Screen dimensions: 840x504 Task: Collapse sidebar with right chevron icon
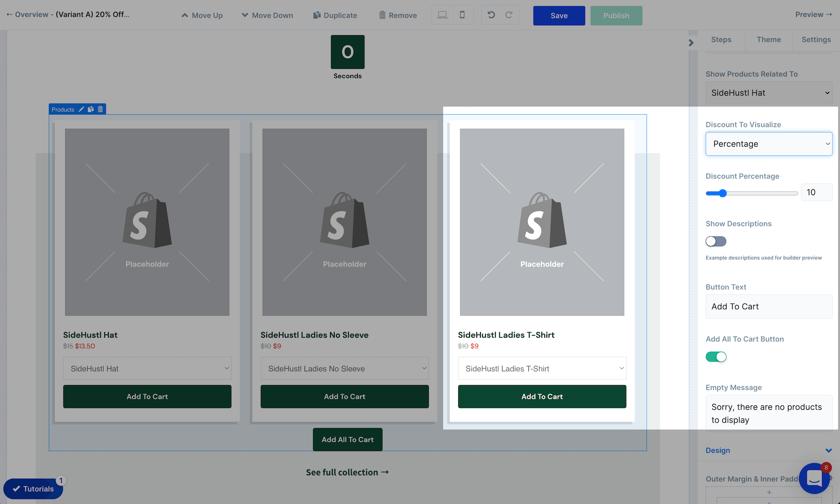click(x=691, y=43)
